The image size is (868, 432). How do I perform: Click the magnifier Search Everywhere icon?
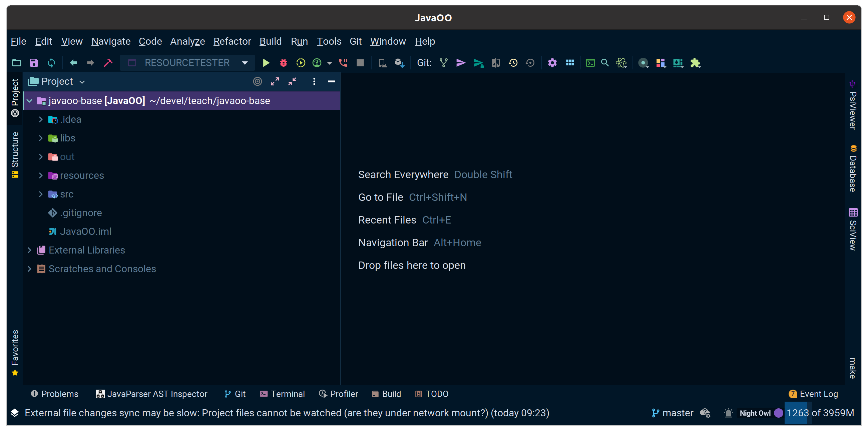tap(605, 63)
